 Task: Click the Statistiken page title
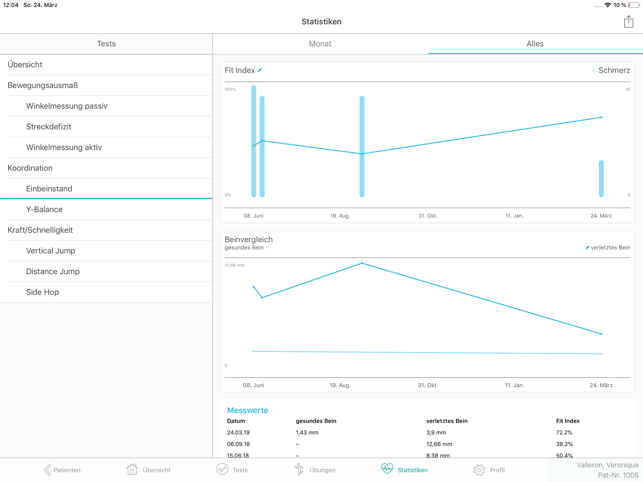pyautogui.click(x=321, y=22)
